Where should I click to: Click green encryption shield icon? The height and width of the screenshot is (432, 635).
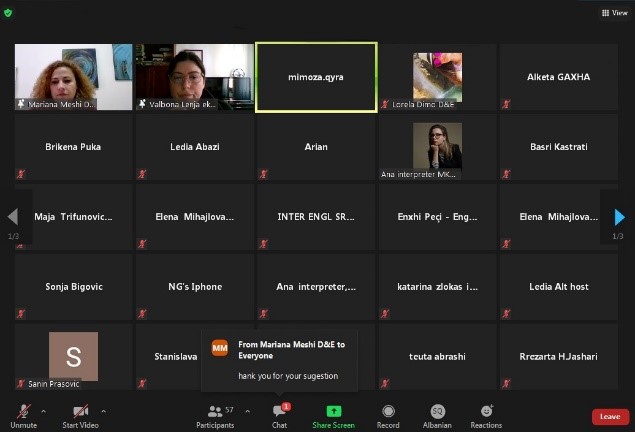9,11
